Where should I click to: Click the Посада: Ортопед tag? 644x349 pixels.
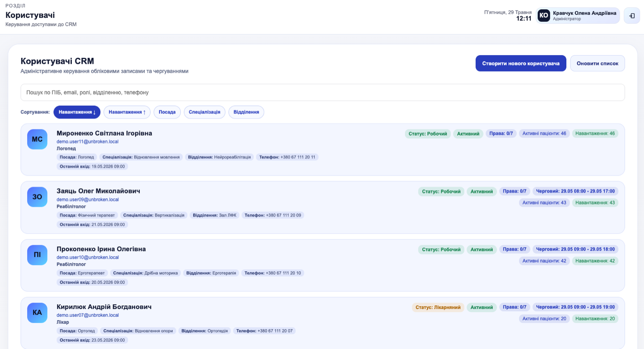(77, 331)
